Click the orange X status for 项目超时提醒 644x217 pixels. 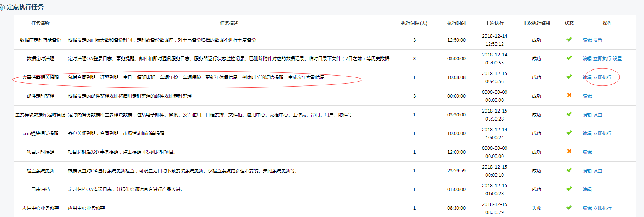click(569, 151)
